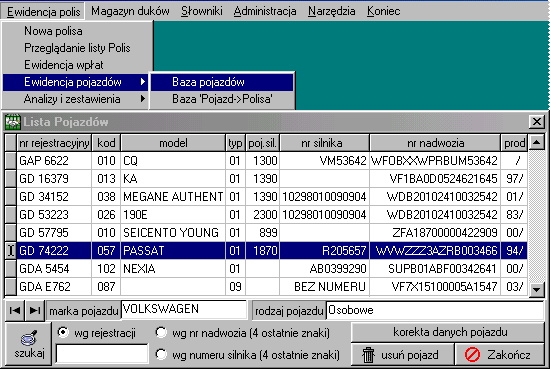
Task: Click Zakończ button
Action: pyautogui.click(x=500, y=355)
